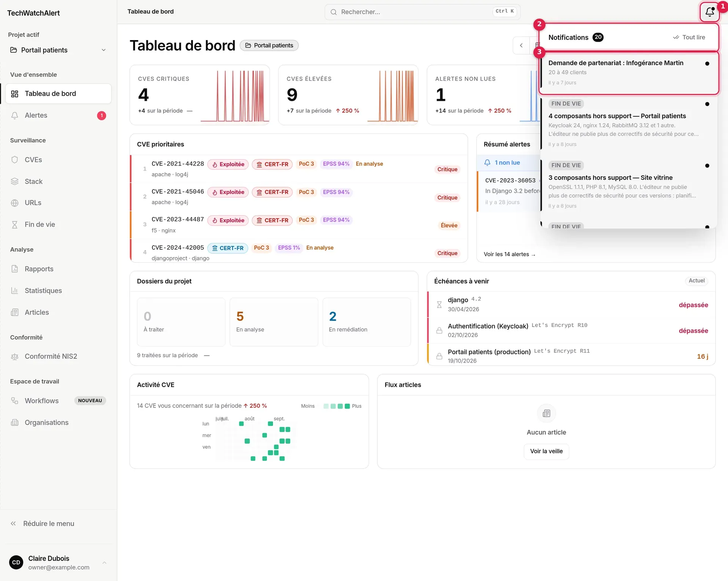The height and width of the screenshot is (581, 728).
Task: Open Demande de partenariat notification
Action: 629,72
